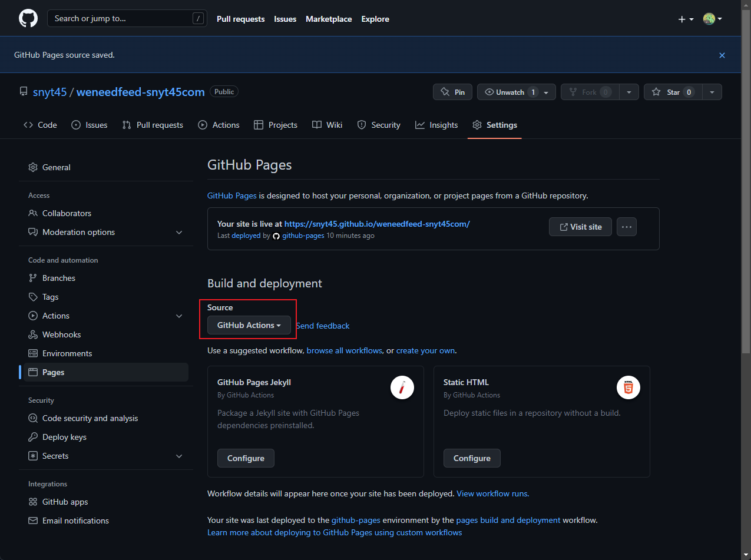Configure the Static HTML workflow

472,458
